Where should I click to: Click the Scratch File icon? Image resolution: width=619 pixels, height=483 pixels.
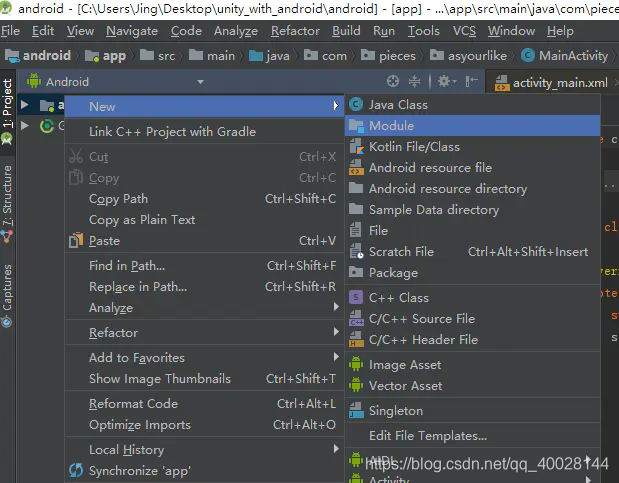(x=356, y=251)
